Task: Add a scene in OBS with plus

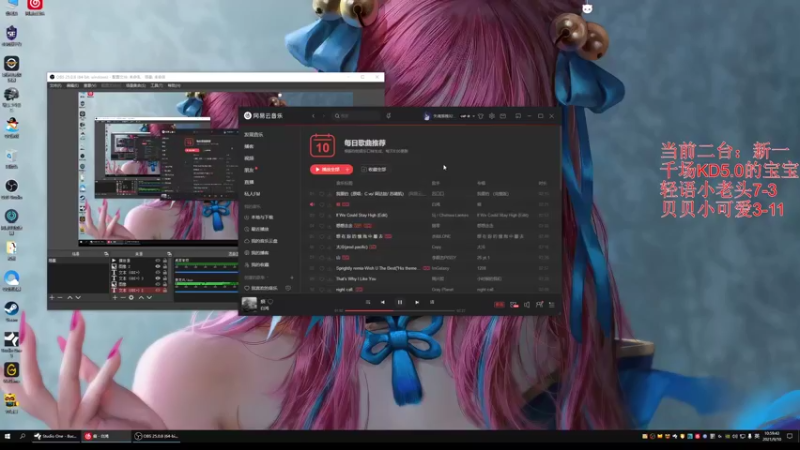Action: pos(52,297)
